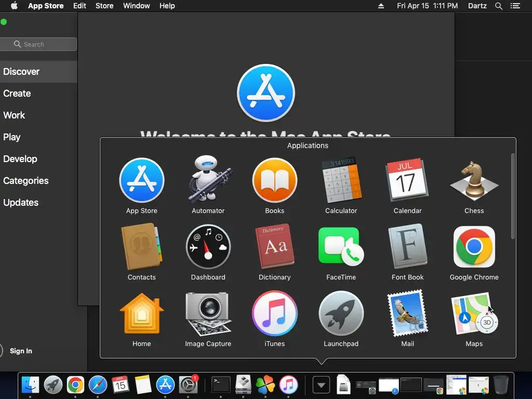Open Safari from the Dock
Image resolution: width=532 pixels, height=399 pixels.
(x=98, y=385)
